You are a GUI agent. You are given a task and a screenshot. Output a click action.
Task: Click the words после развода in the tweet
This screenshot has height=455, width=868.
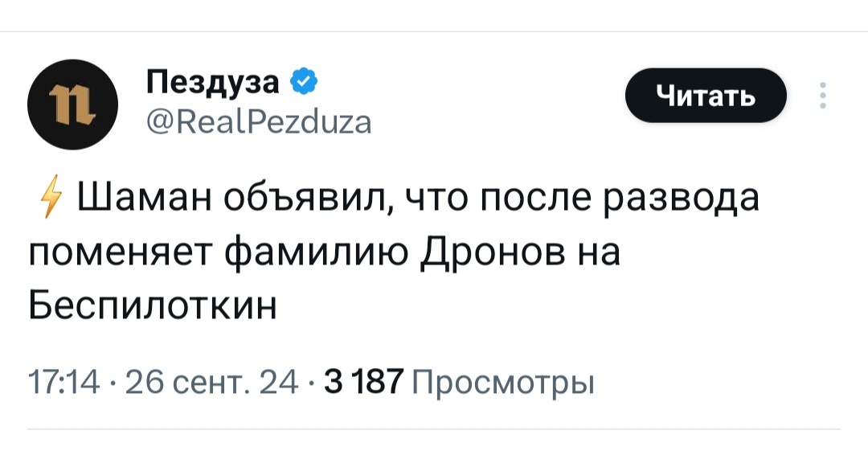[x=619, y=198]
